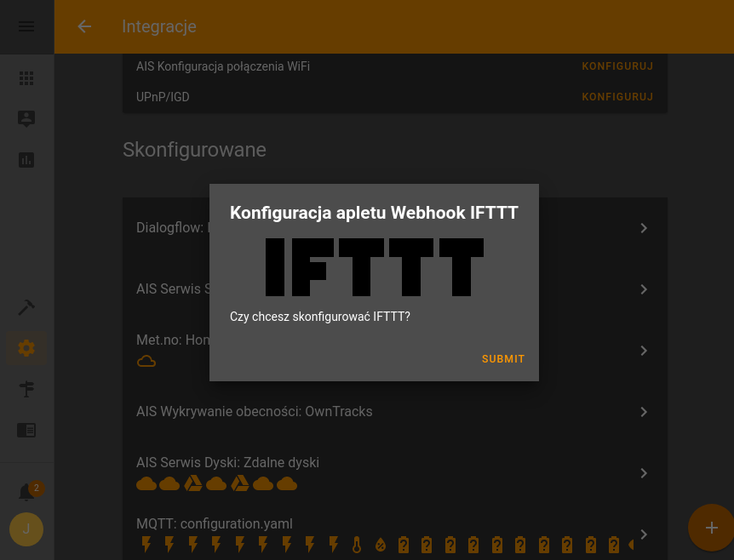734x560 pixels.
Task: Click text 'AIS Wykrywanie obecności: OwnTracks'
Action: (255, 412)
